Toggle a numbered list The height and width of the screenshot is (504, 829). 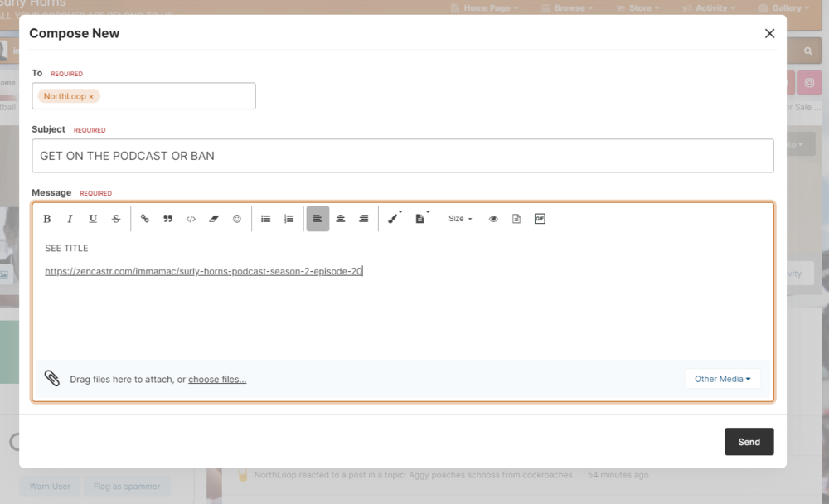point(288,218)
